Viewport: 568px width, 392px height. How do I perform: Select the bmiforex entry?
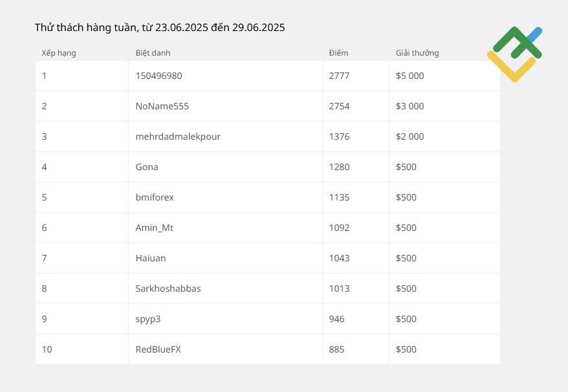point(155,197)
